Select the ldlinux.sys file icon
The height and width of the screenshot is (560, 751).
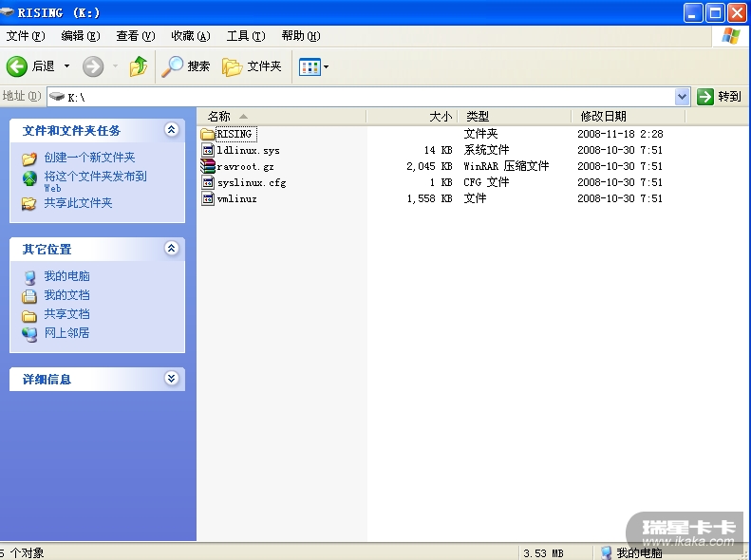click(x=207, y=150)
